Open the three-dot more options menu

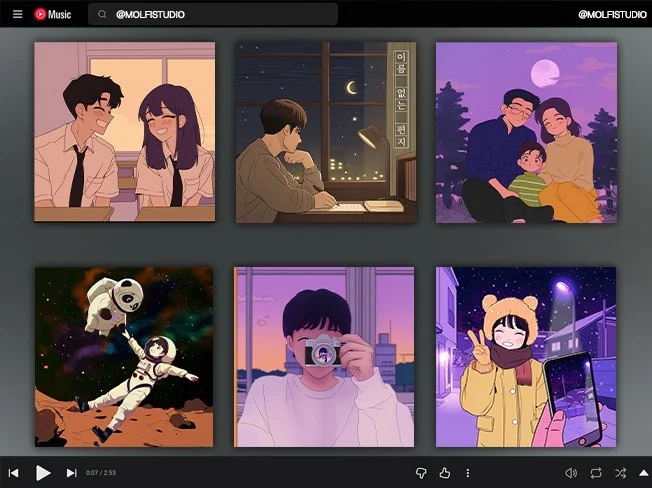click(x=467, y=473)
